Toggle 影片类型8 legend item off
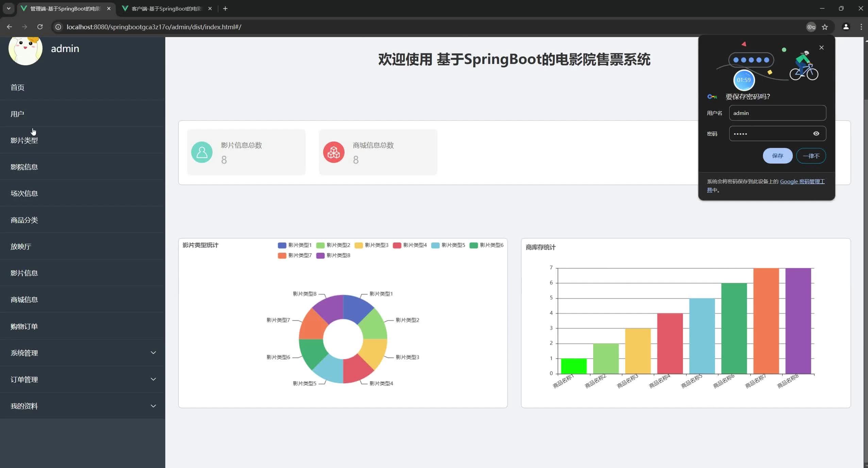 (333, 255)
